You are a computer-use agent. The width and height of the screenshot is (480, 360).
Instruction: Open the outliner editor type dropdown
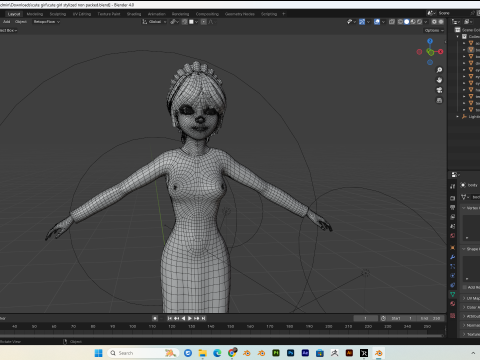pos(455,22)
